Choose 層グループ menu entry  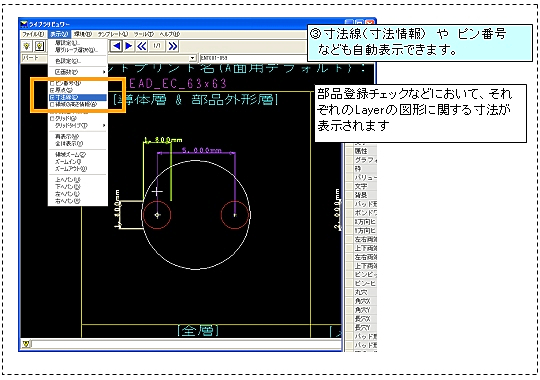pos(78,50)
